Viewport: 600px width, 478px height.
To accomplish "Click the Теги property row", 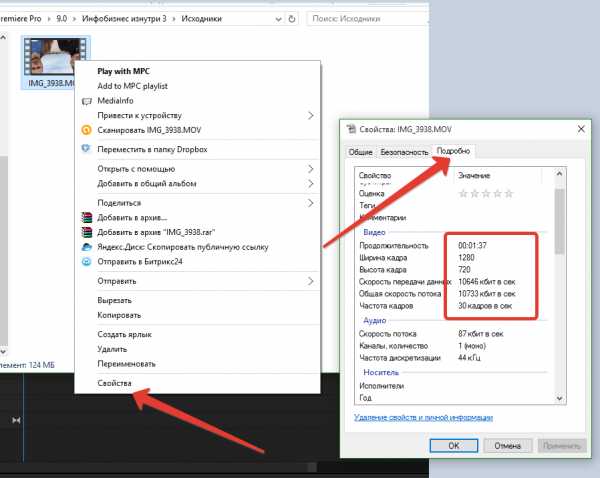I will tap(454, 206).
